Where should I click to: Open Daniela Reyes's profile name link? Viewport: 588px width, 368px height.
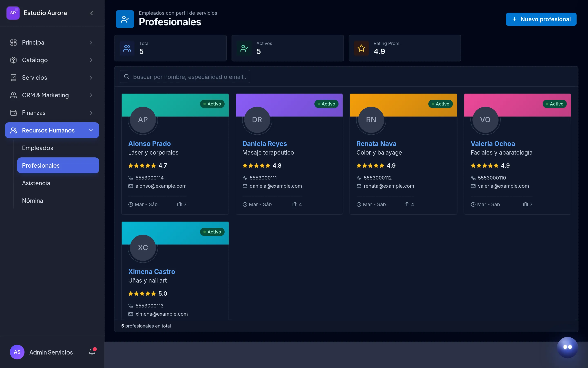[x=265, y=144]
